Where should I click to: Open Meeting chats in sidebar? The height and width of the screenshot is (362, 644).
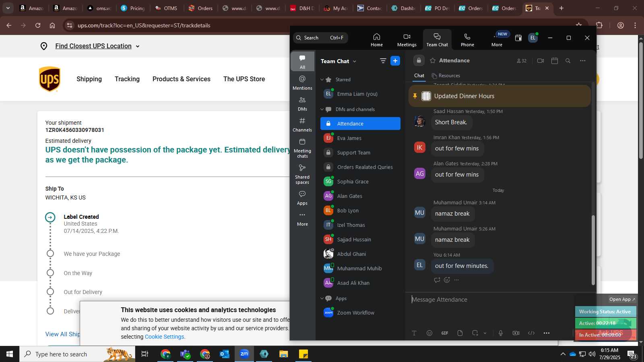coord(302,148)
